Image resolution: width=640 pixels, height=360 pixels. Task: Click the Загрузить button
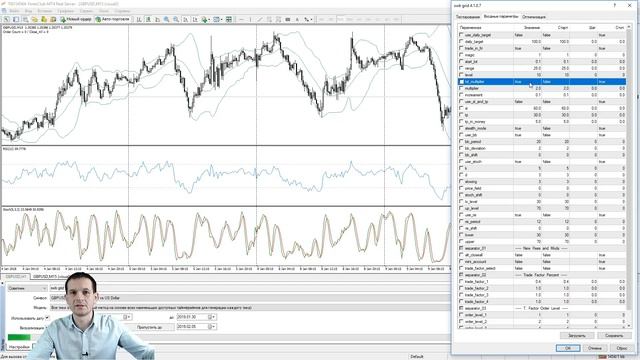point(577,336)
